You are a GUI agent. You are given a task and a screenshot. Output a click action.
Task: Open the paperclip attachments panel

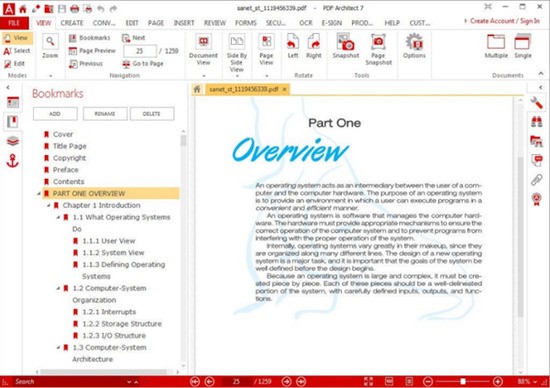[x=536, y=180]
